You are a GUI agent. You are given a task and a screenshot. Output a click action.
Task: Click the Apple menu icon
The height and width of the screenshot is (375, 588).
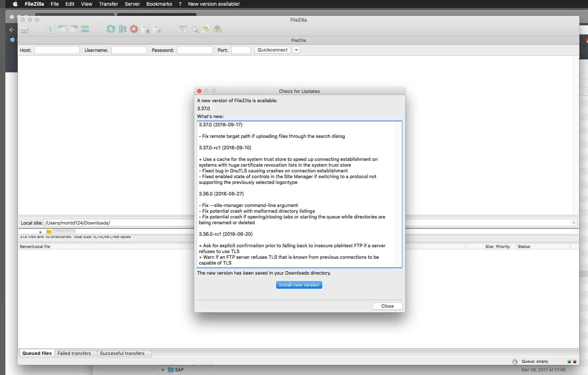point(15,4)
